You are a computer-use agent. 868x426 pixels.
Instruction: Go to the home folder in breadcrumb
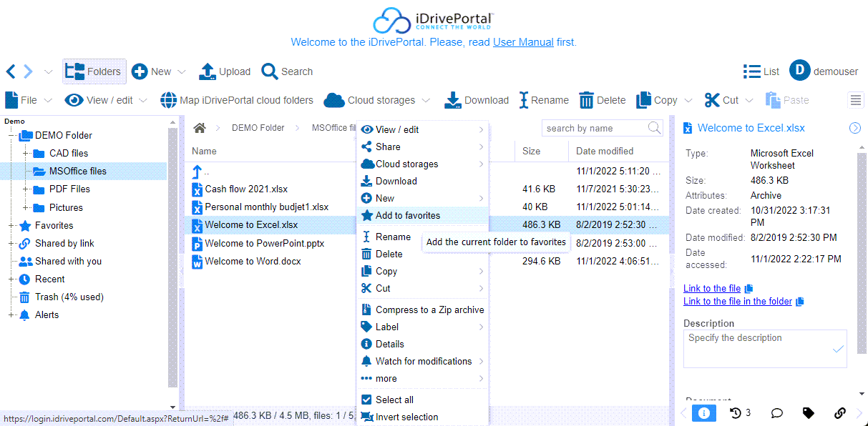(x=200, y=128)
